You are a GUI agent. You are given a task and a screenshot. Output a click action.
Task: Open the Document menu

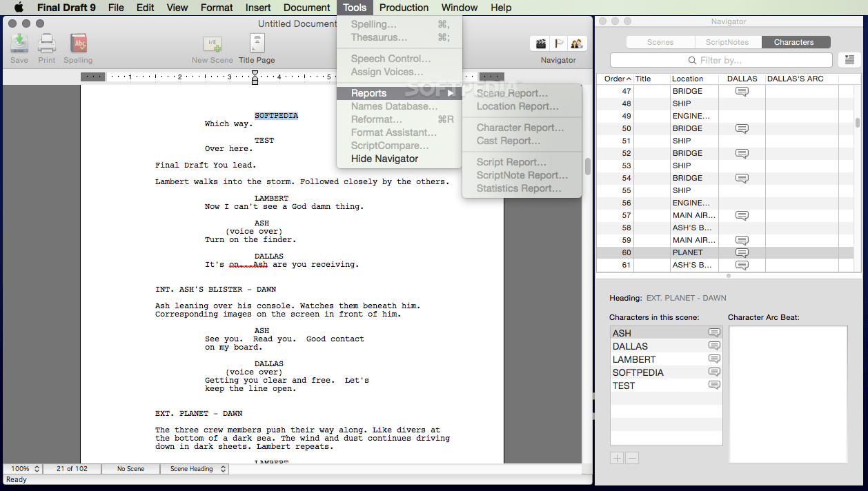pyautogui.click(x=306, y=8)
